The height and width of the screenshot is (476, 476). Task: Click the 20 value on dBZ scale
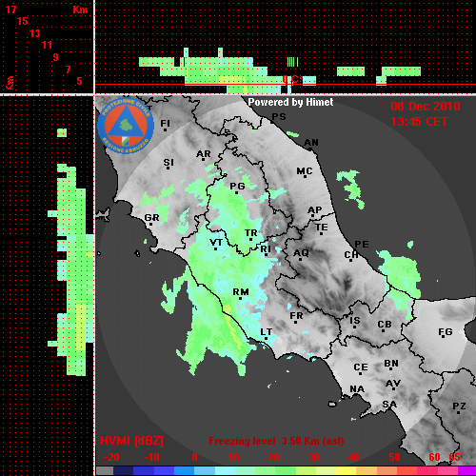tap(273, 457)
